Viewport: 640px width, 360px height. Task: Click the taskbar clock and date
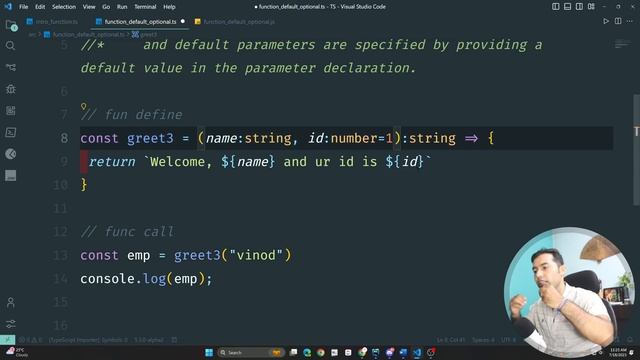click(618, 352)
